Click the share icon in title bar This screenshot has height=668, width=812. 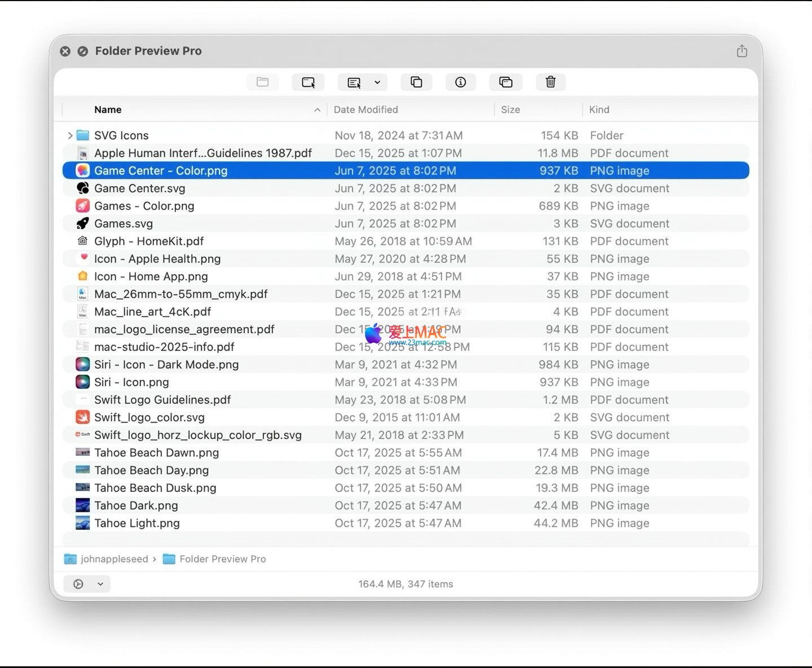coord(742,51)
